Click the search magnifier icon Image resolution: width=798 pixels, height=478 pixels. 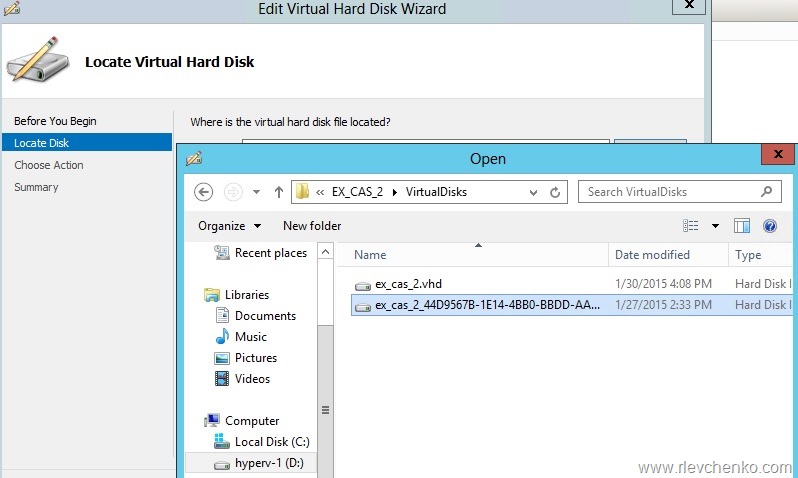tap(767, 192)
